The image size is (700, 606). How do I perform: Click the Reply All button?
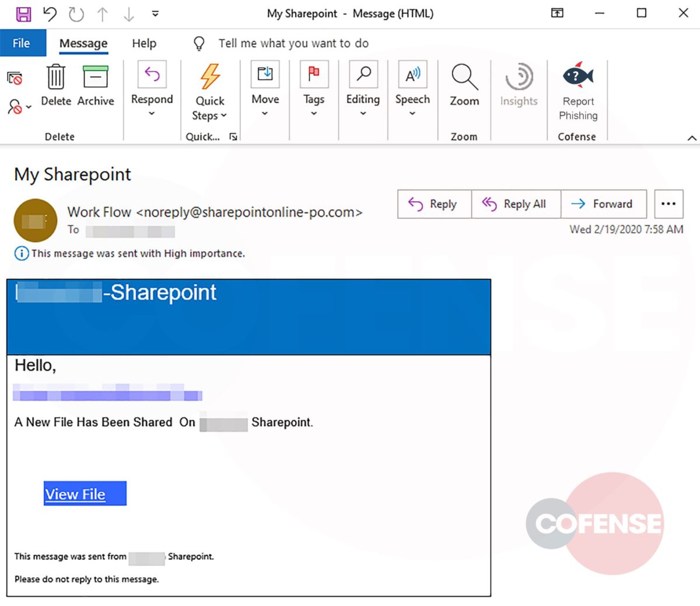516,204
